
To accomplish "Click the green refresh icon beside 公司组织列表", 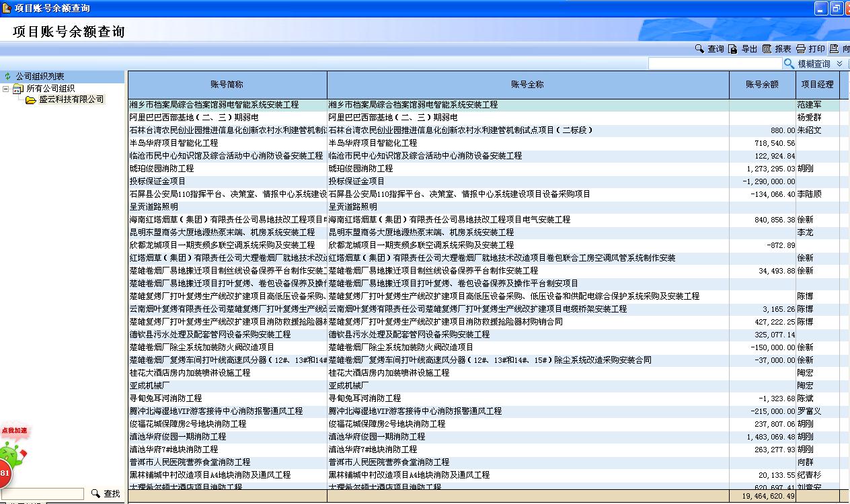I will [8, 77].
